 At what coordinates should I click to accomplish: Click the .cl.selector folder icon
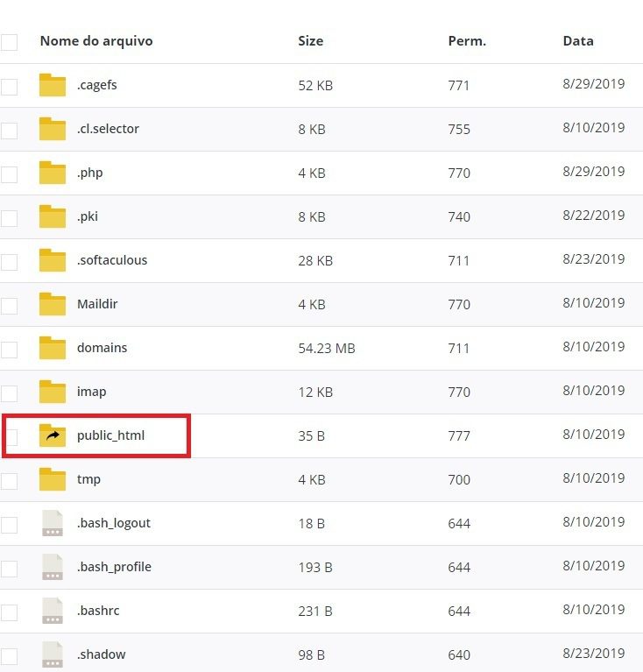click(x=53, y=129)
